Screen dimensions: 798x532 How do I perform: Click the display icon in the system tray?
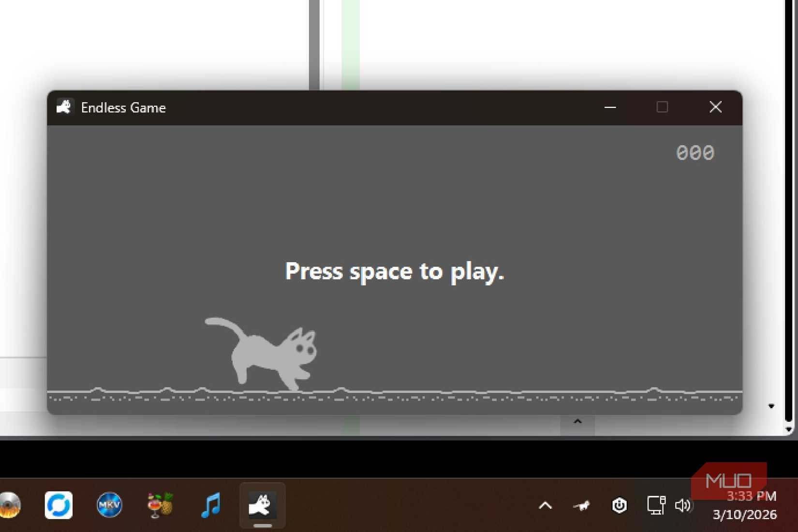(x=656, y=506)
